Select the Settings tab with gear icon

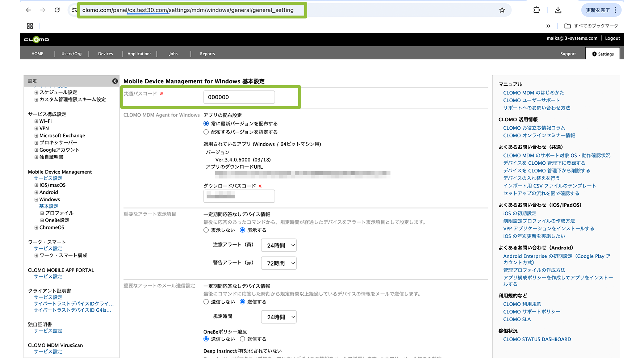coord(603,54)
